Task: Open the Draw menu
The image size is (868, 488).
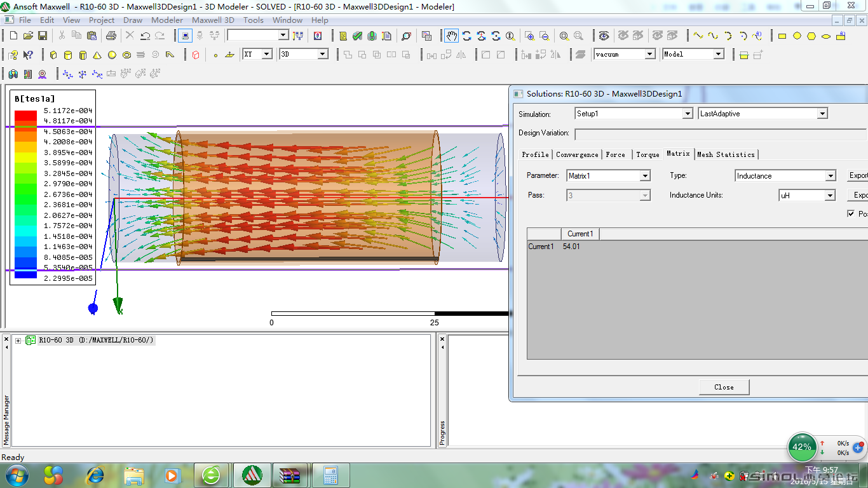Action: click(x=133, y=20)
